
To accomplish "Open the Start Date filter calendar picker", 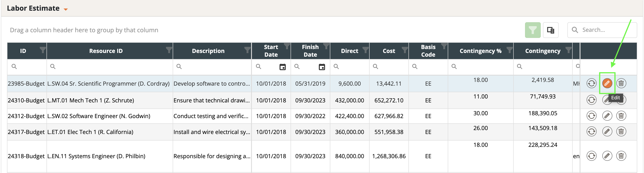I will (x=282, y=67).
